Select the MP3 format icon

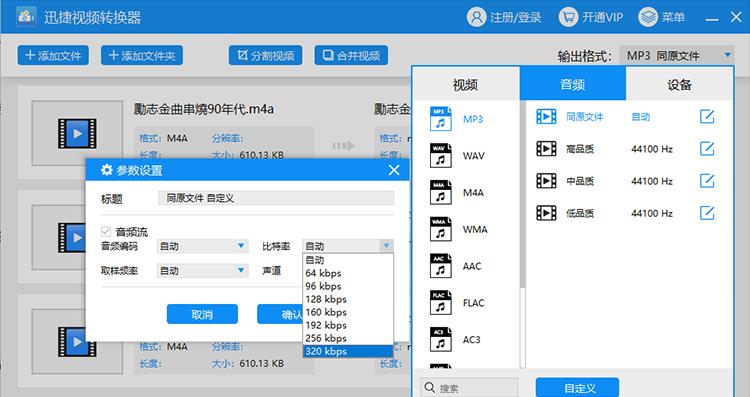(x=441, y=119)
